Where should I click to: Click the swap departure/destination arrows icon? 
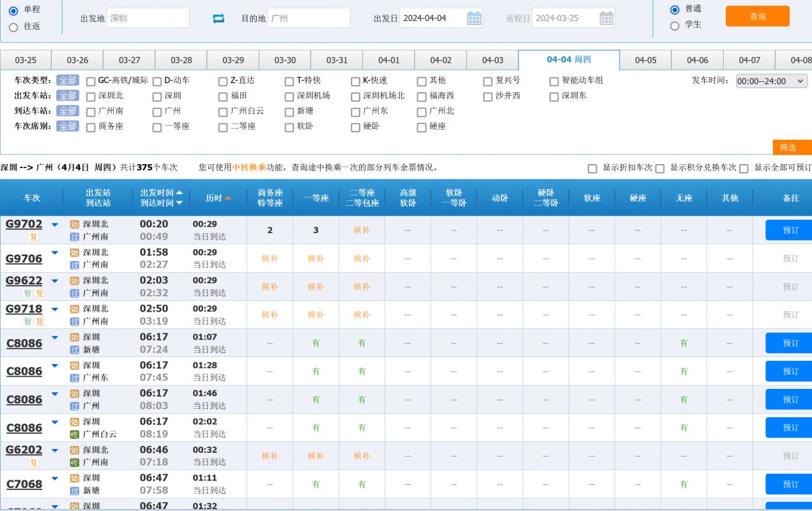click(x=218, y=18)
